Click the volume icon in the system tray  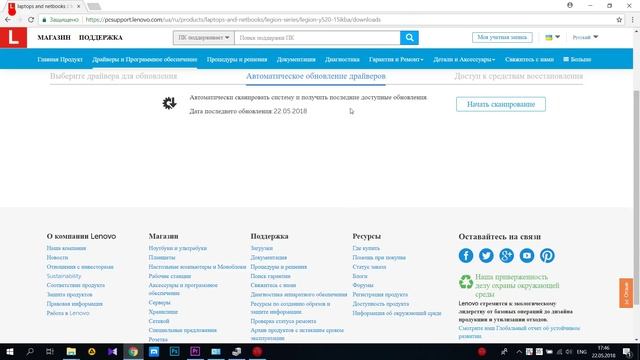(x=569, y=351)
